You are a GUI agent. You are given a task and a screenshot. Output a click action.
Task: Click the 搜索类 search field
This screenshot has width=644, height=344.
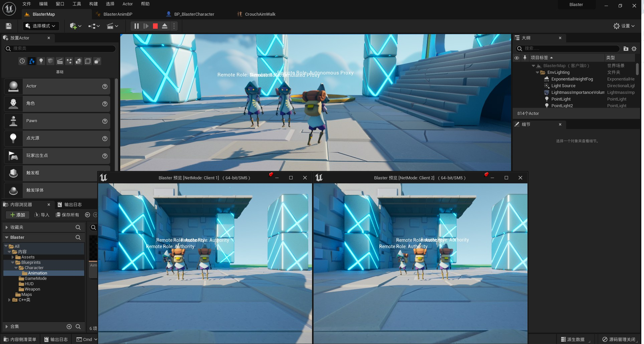click(x=60, y=48)
